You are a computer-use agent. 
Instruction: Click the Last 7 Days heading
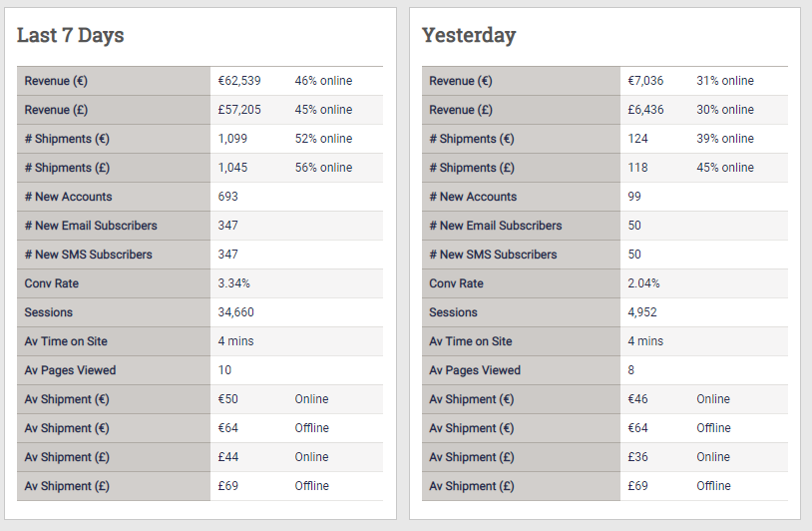(x=71, y=35)
